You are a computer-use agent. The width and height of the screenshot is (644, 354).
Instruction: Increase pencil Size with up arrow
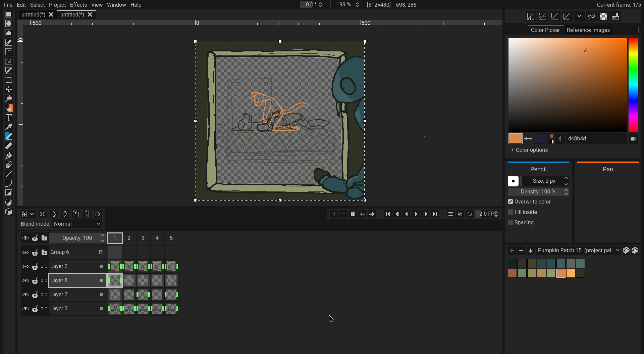tap(566, 178)
